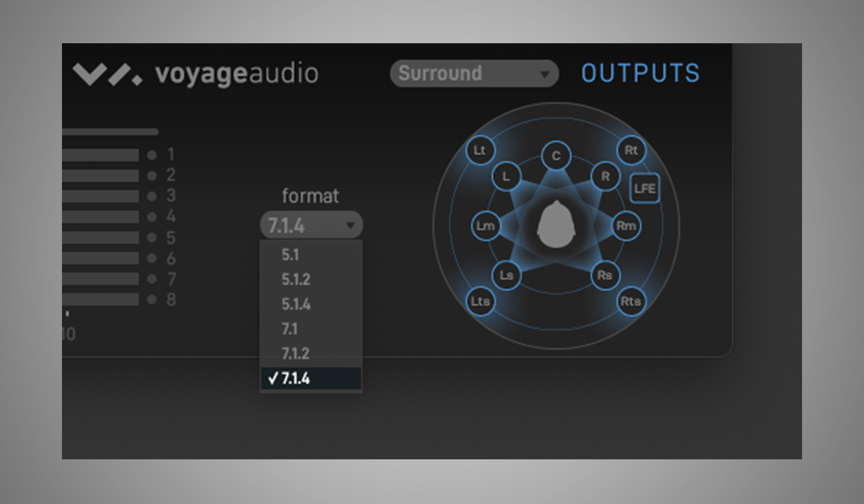
Task: Click the channel 8 level meter
Action: (101, 300)
